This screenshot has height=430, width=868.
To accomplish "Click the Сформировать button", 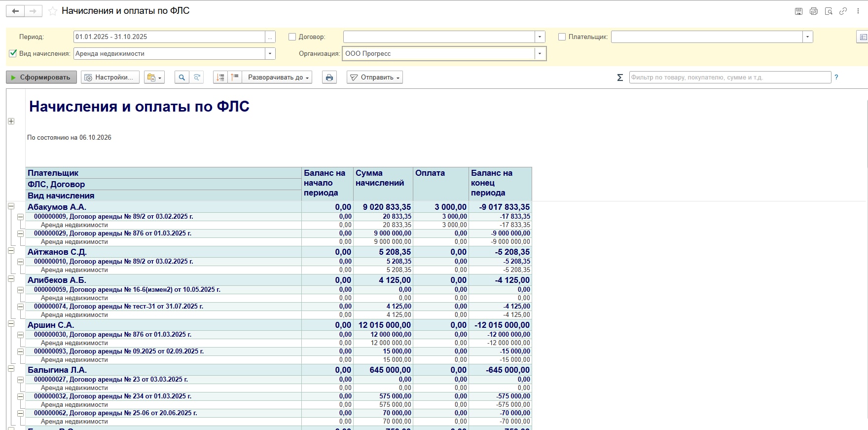I will click(41, 78).
